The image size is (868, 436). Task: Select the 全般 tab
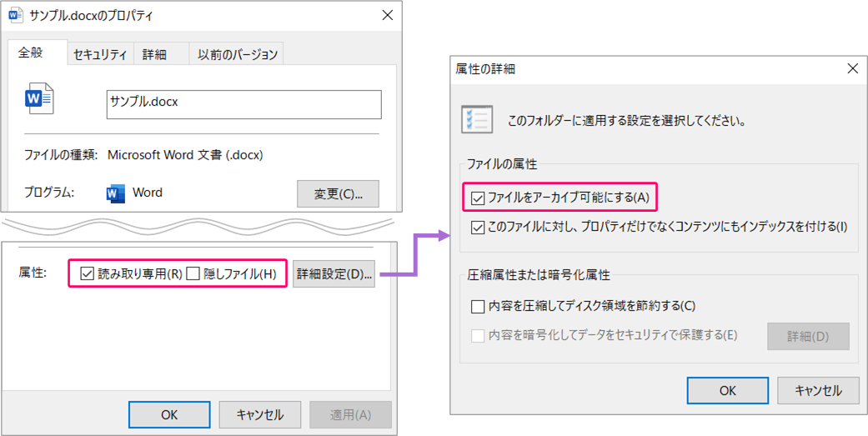pyautogui.click(x=36, y=53)
